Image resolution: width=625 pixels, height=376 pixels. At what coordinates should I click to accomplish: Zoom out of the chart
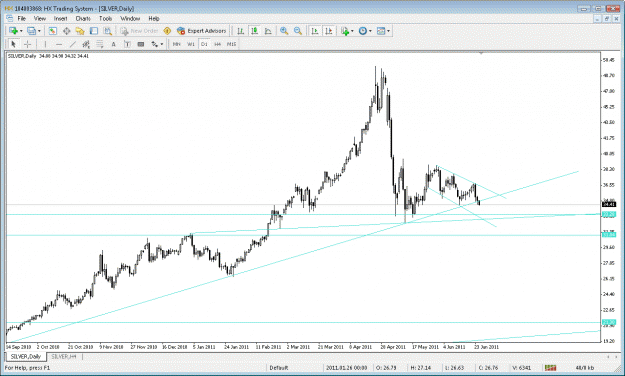point(297,31)
